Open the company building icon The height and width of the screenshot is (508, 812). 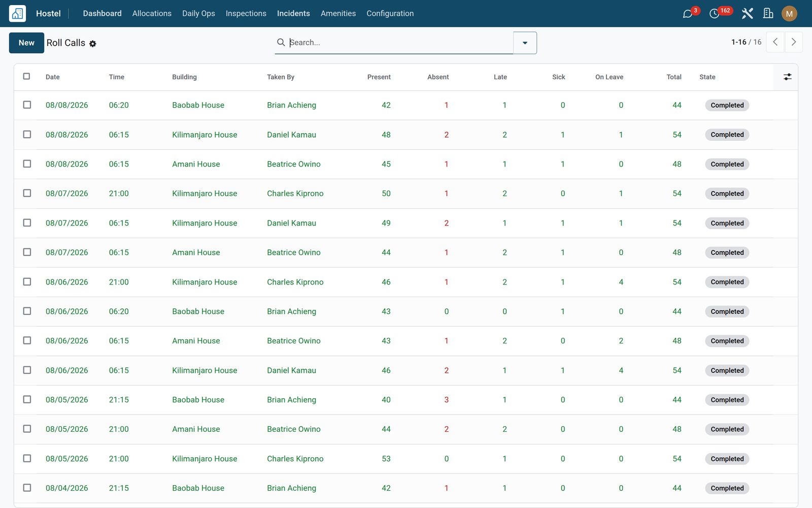pyautogui.click(x=768, y=14)
